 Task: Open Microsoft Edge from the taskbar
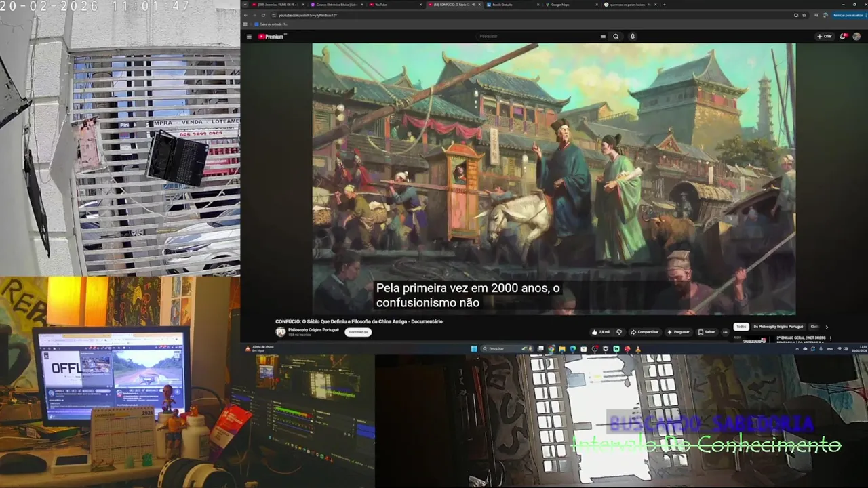pos(573,349)
